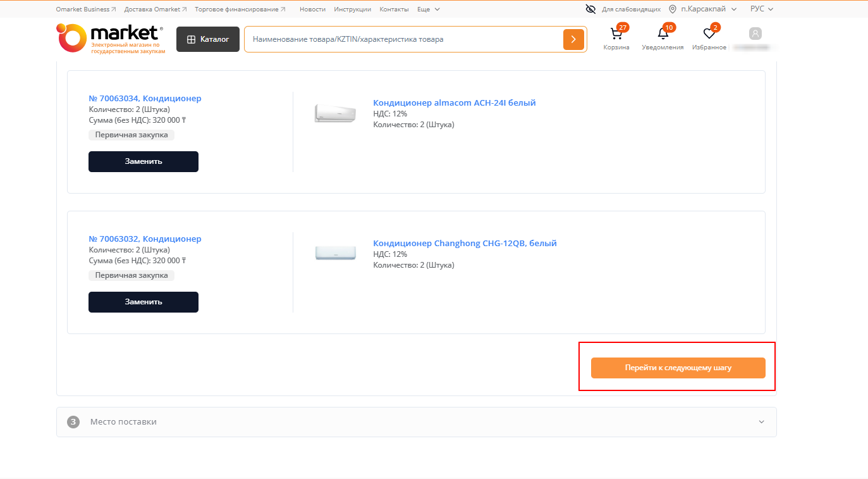Click the user profile avatar icon
The image size is (868, 479).
point(755,34)
